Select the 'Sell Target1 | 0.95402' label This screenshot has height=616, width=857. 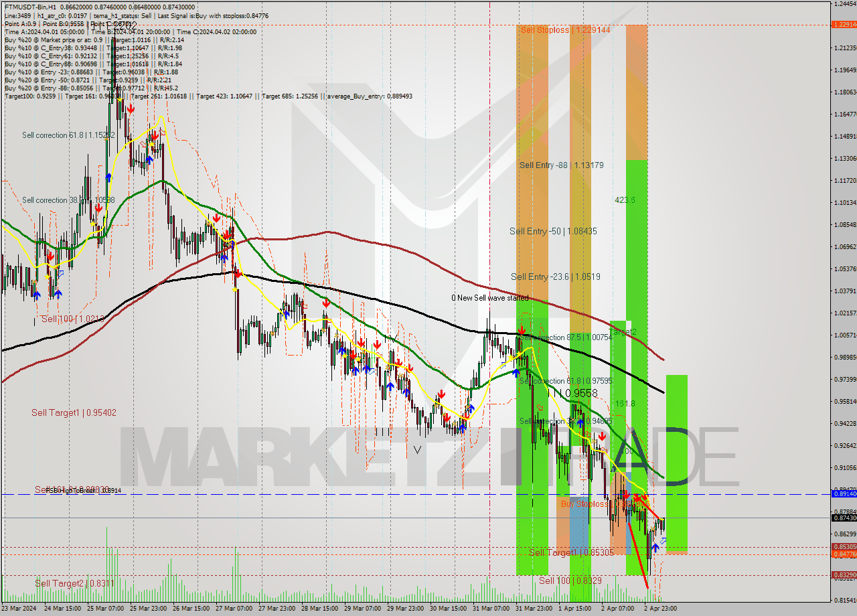[x=74, y=413]
